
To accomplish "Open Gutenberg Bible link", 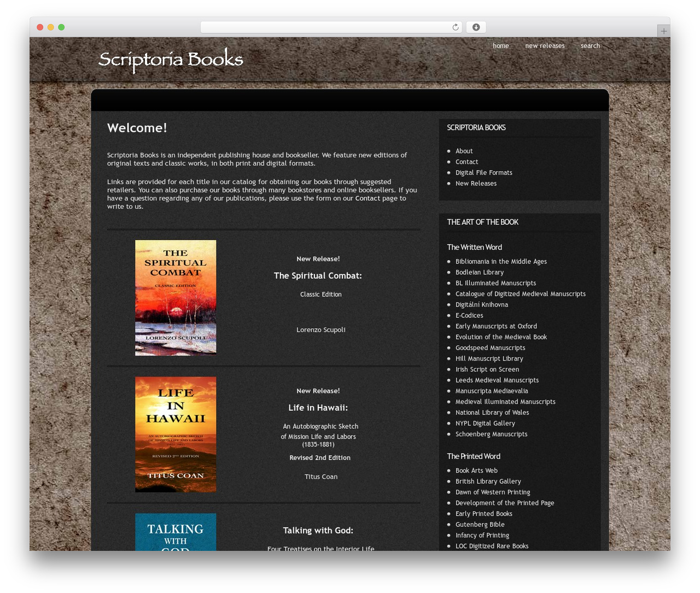I will (480, 525).
